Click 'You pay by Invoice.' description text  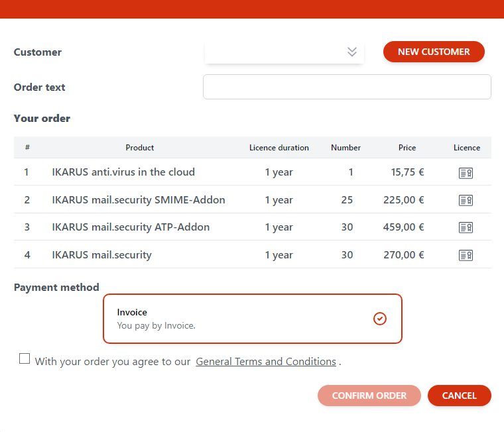point(157,326)
